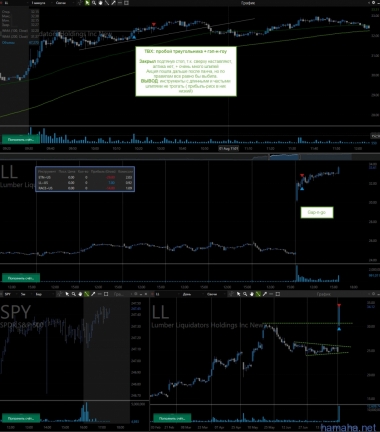Select the LL-US row in the positions table
The height and width of the screenshot is (432, 380).
click(85, 183)
